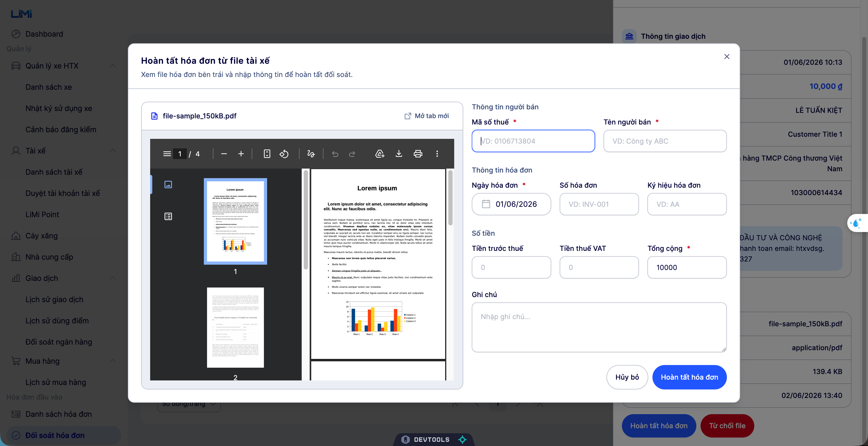This screenshot has width=868, height=446.
Task: Select page 1 thumbnail in PDF sidebar
Action: tap(235, 221)
